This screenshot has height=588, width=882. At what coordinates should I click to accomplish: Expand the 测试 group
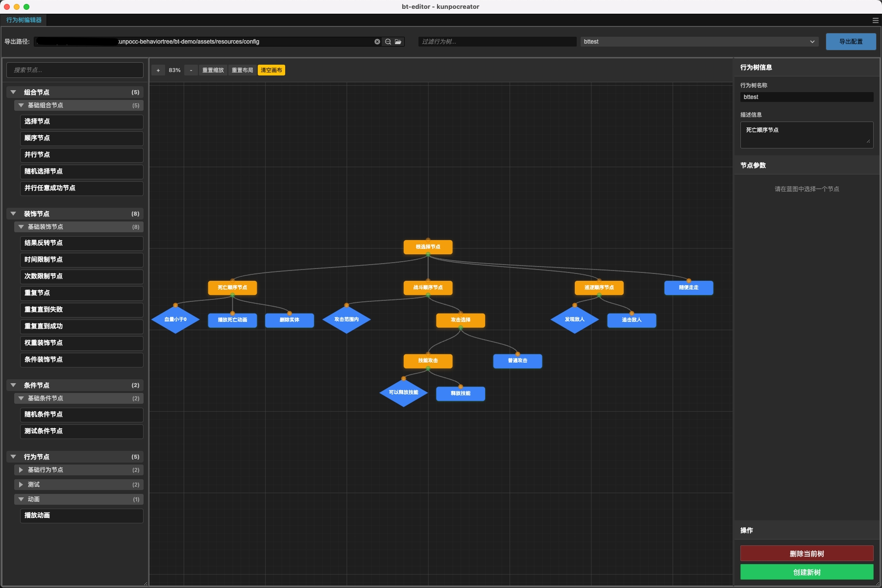pos(21,485)
